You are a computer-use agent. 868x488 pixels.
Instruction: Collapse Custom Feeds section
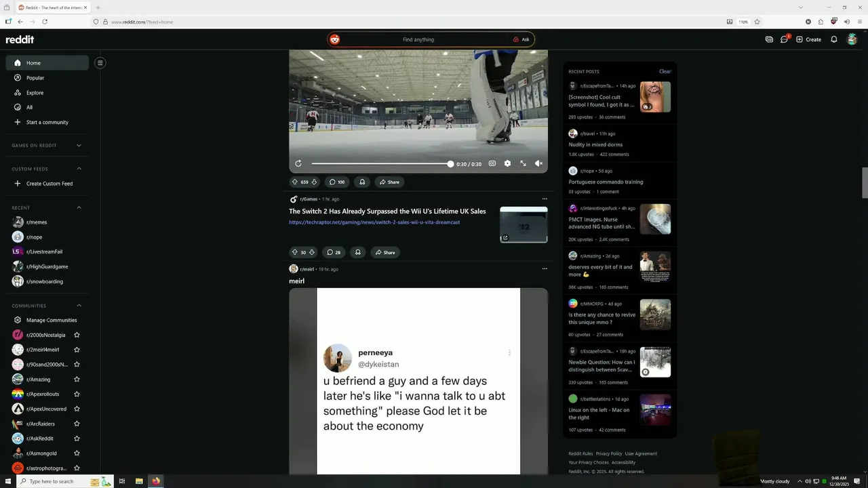point(47,169)
